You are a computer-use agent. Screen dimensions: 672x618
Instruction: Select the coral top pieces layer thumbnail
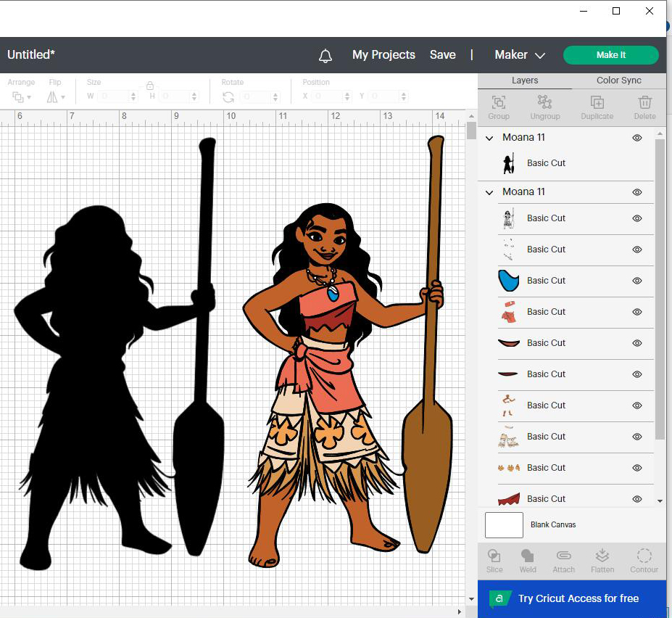tap(509, 312)
